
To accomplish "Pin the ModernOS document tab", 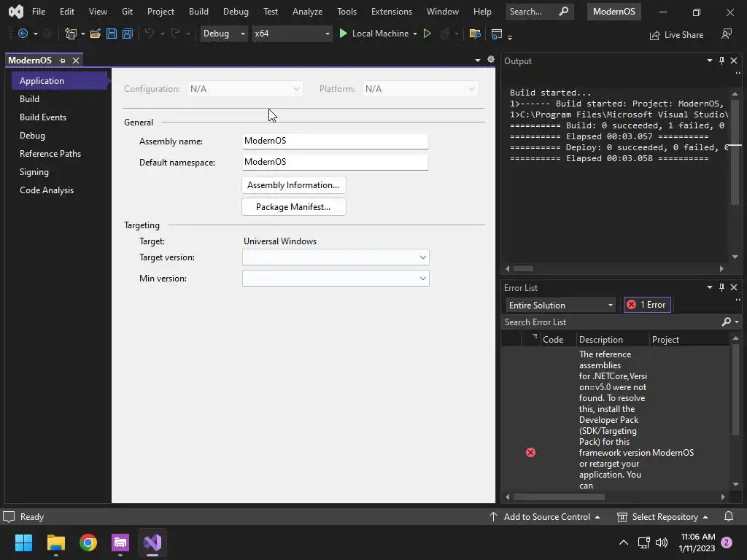I will click(63, 61).
